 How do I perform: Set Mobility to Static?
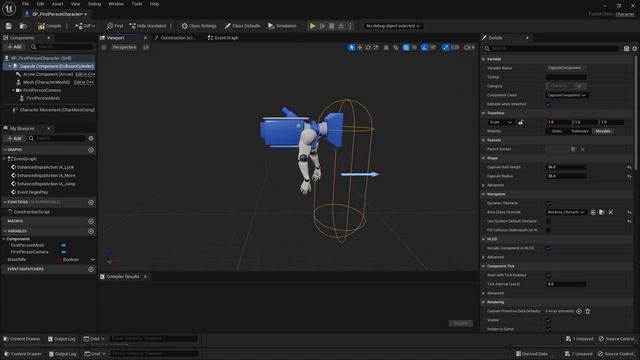point(557,131)
